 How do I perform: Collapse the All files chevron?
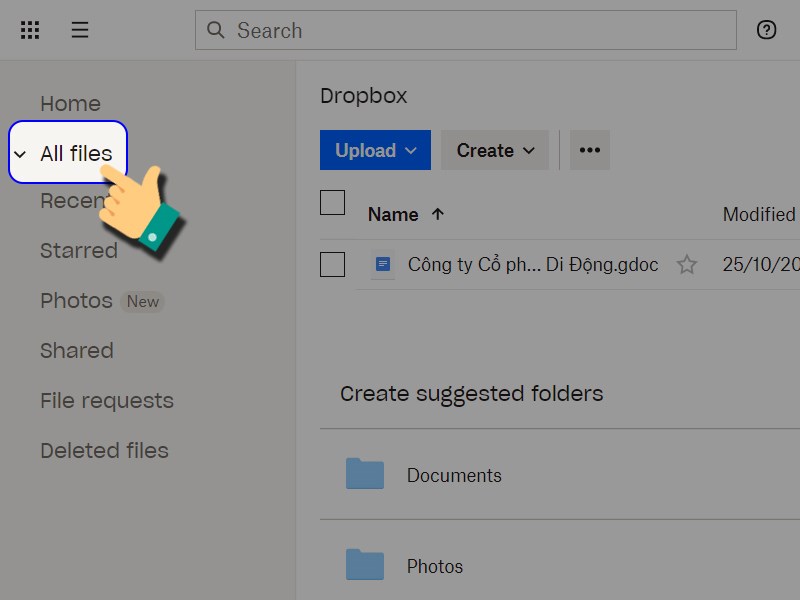(20, 154)
